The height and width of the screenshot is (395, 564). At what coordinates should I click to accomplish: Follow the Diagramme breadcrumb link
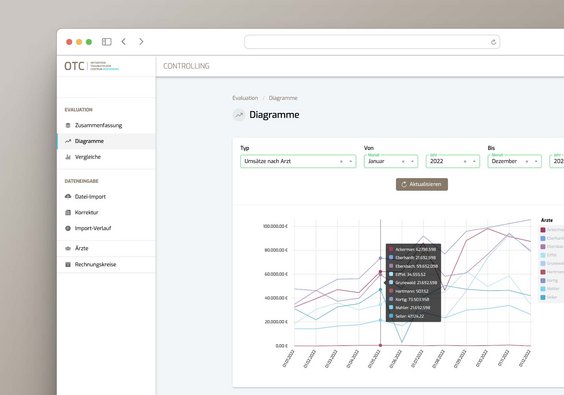pos(283,98)
